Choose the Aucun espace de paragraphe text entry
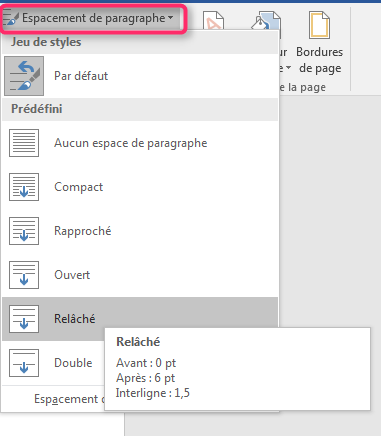 pos(131,143)
